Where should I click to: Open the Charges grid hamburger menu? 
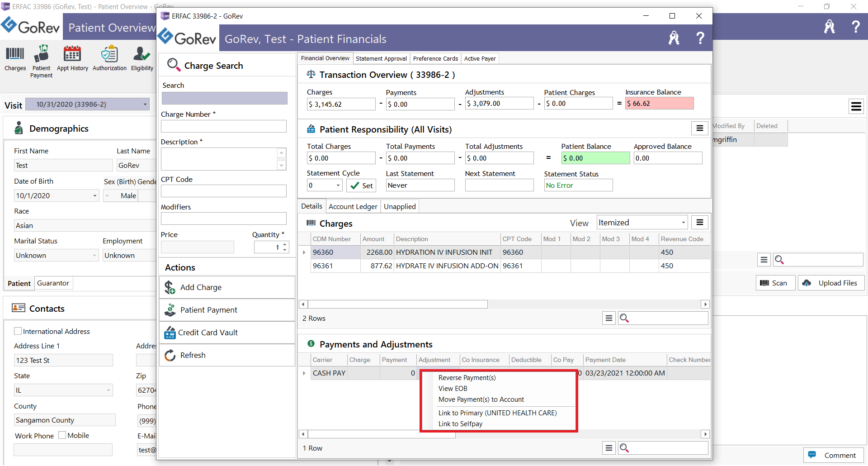[x=699, y=222]
